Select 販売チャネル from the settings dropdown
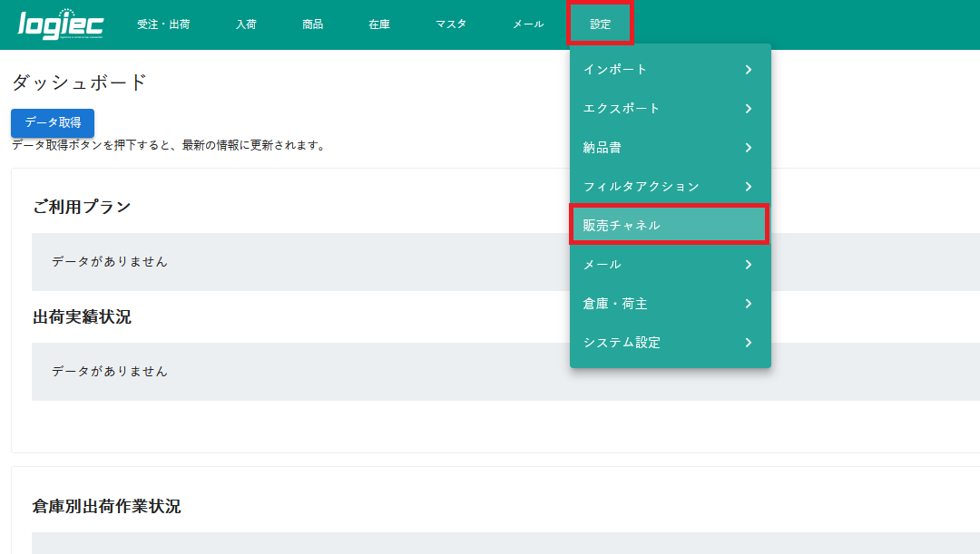This screenshot has width=980, height=554. (622, 225)
